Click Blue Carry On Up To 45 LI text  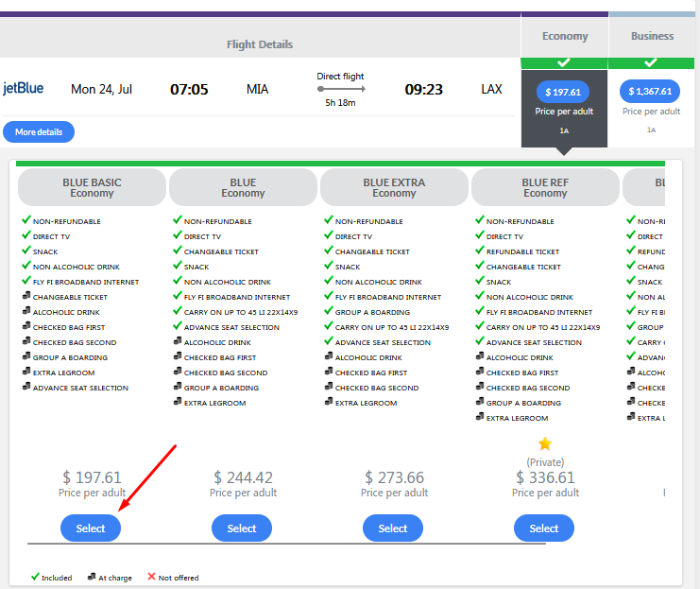click(241, 312)
